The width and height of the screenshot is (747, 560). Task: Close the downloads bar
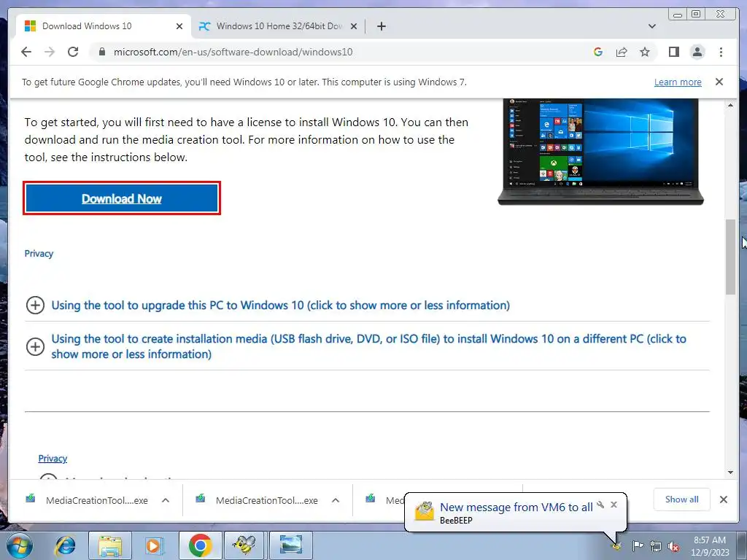pos(723,499)
